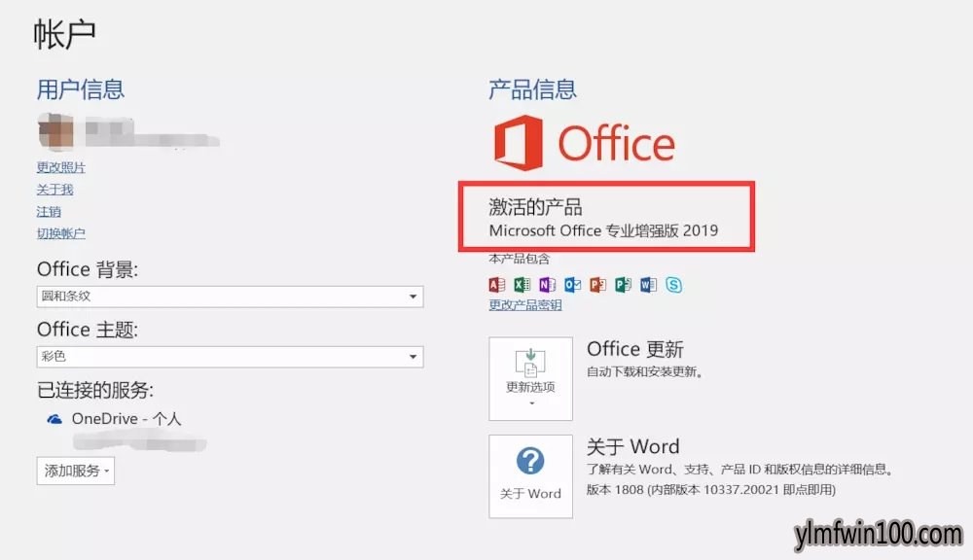The image size is (973, 560).
Task: Click the Outlook app icon
Action: pos(573,285)
